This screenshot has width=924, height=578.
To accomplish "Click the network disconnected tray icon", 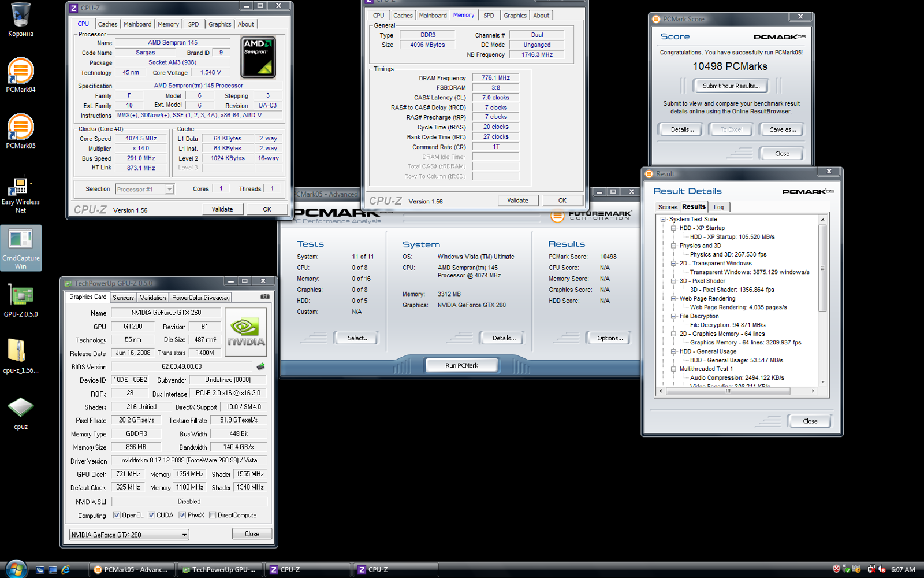I will [x=871, y=569].
